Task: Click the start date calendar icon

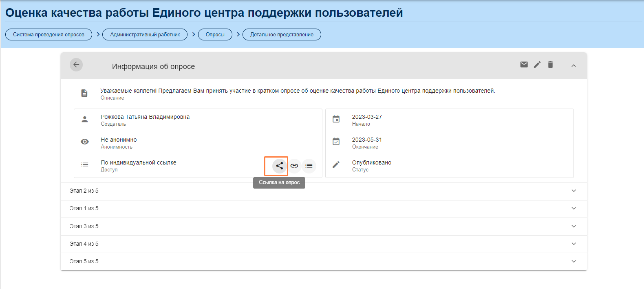Action: pyautogui.click(x=336, y=119)
